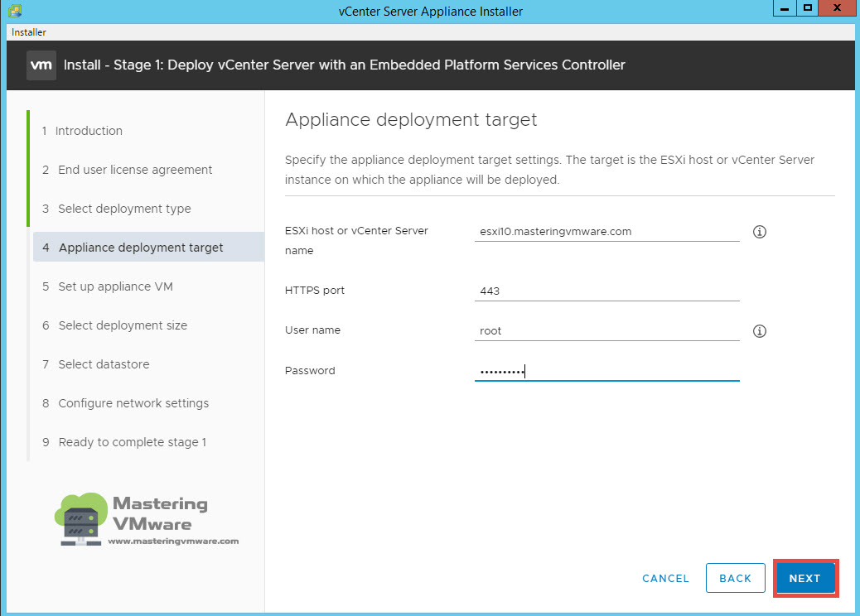Click the vCenter installer title bar icon
The height and width of the screenshot is (616, 860).
click(x=16, y=11)
